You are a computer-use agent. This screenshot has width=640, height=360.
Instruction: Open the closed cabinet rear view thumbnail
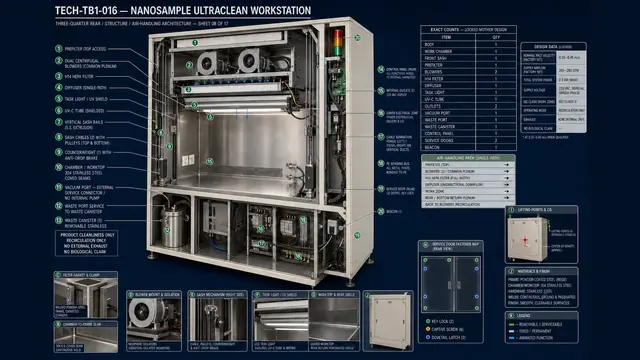point(388,321)
